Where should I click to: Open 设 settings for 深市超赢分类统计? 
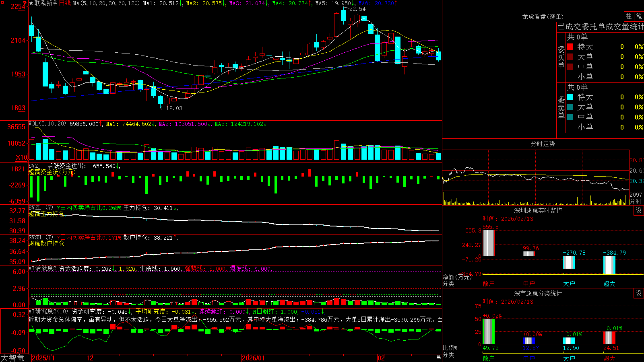639,293
